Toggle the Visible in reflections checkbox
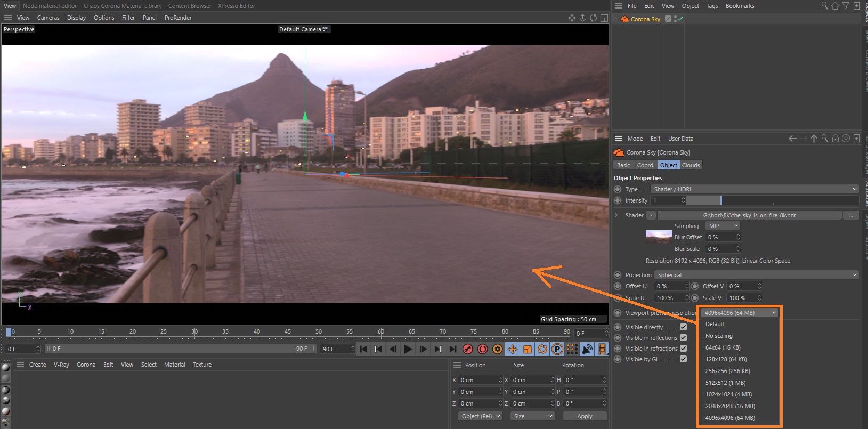Viewport: 868px width, 429px height. pos(683,338)
